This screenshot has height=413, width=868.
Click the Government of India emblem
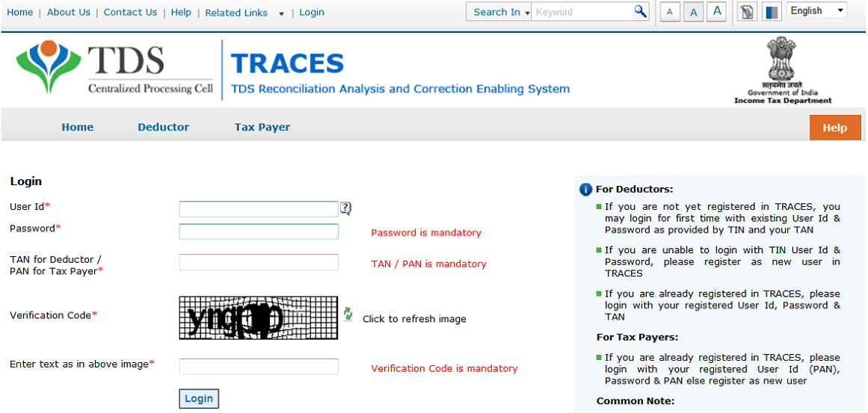point(783,70)
